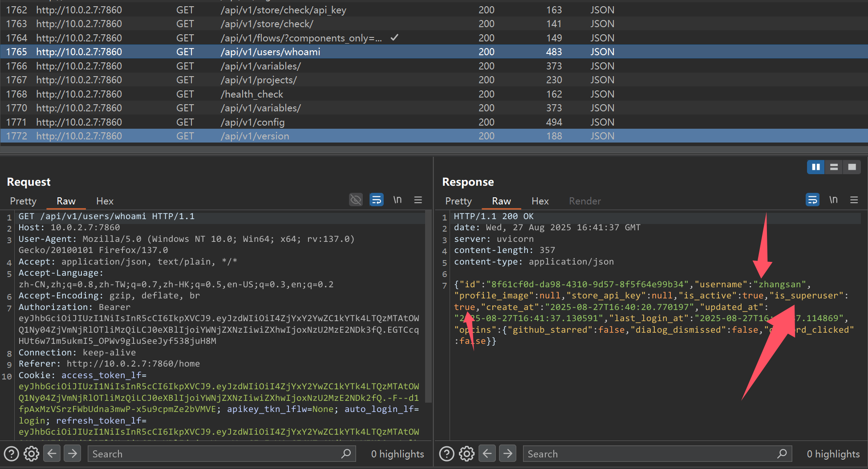868x469 pixels.
Task: Go to next match in Response search
Action: pos(507,454)
